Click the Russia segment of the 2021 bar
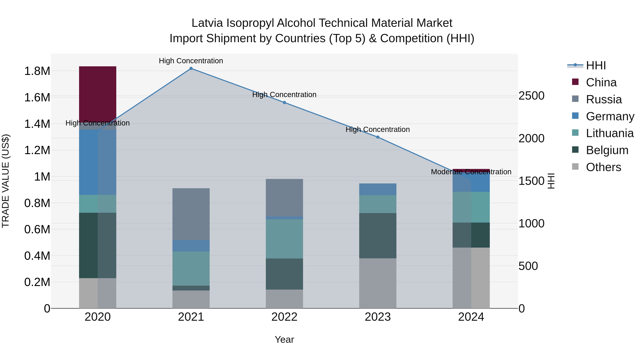 pos(191,214)
